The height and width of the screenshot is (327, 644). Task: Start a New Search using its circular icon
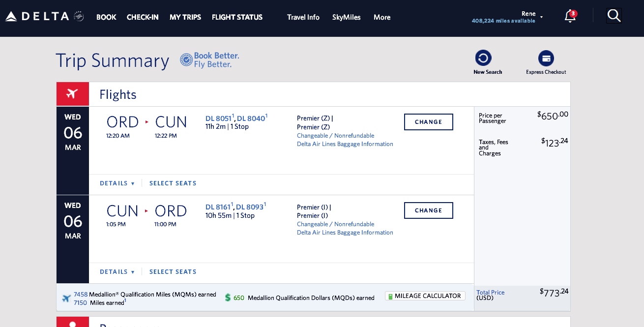coord(484,58)
